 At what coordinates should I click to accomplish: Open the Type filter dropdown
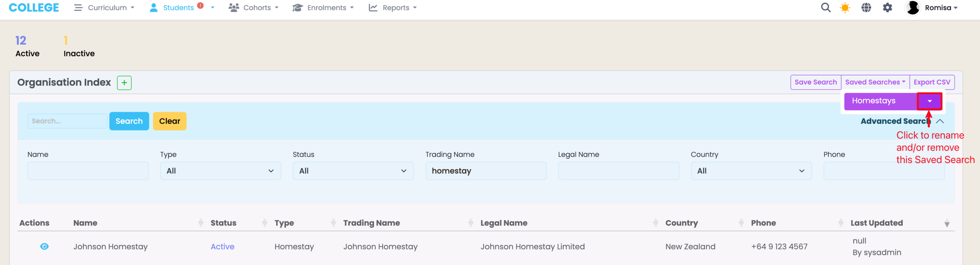(x=220, y=171)
